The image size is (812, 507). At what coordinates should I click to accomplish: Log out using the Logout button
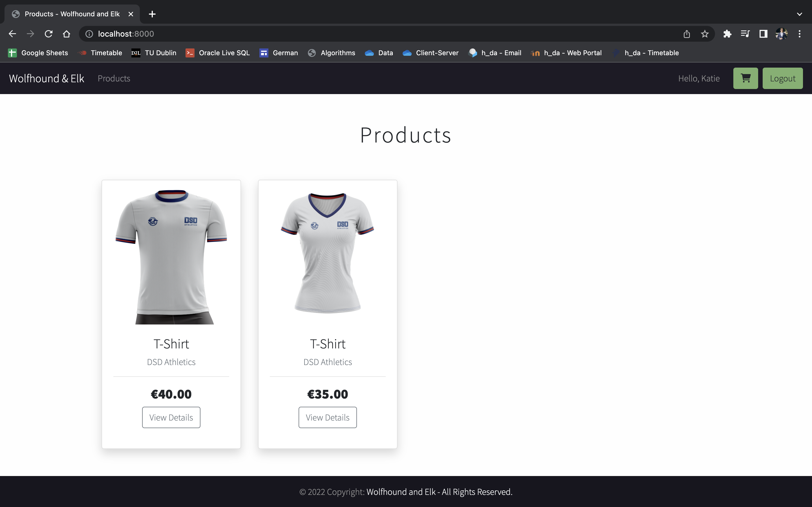tap(782, 79)
